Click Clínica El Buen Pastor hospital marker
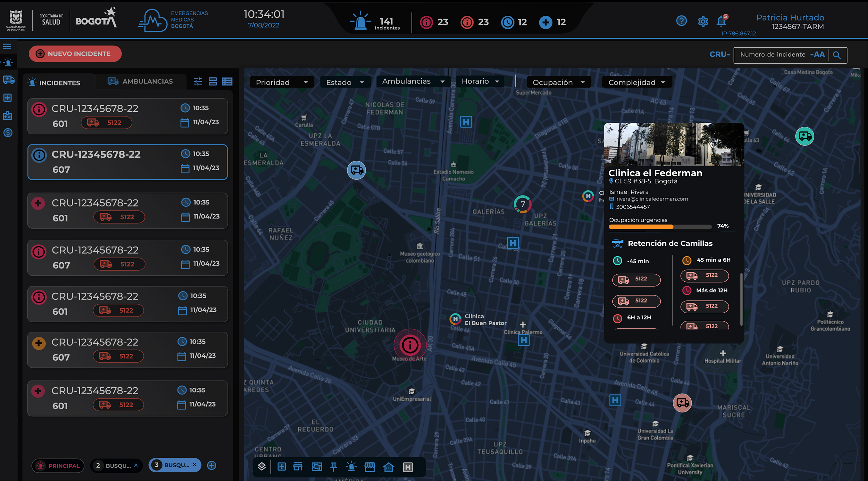The image size is (868, 481). [455, 318]
